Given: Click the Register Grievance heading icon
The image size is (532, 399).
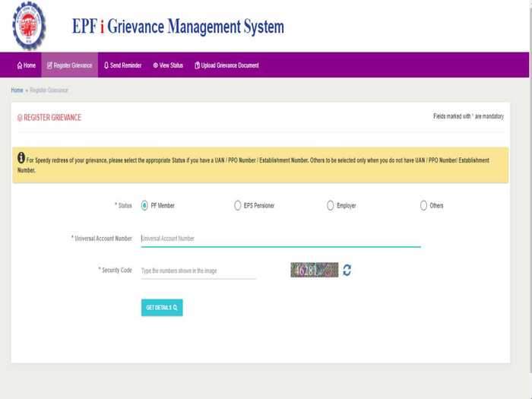Looking at the screenshot, I should click(20, 118).
